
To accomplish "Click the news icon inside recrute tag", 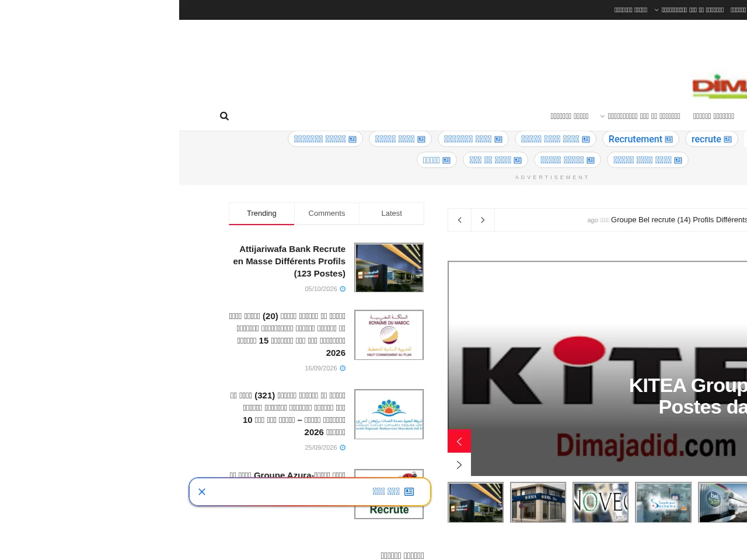I will pos(728,139).
